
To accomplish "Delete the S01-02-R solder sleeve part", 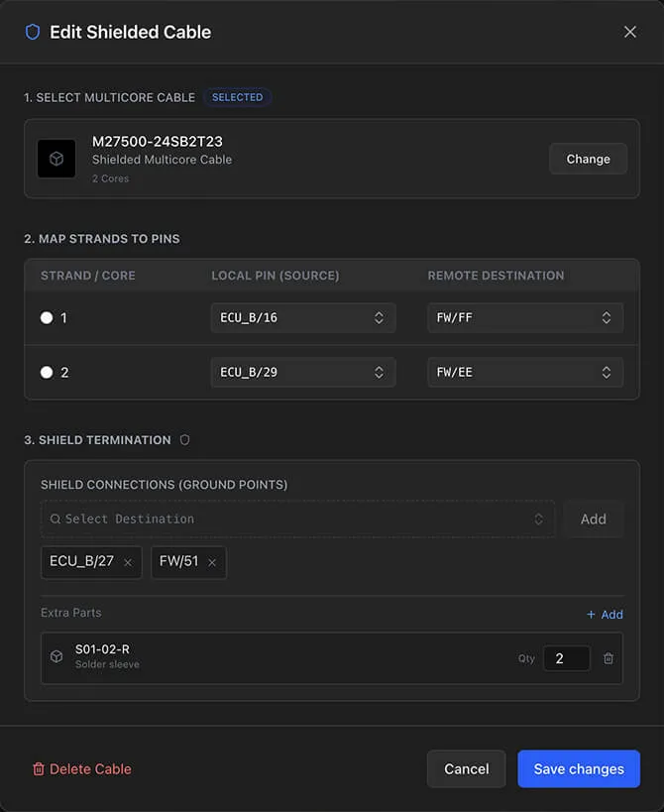I will [609, 658].
